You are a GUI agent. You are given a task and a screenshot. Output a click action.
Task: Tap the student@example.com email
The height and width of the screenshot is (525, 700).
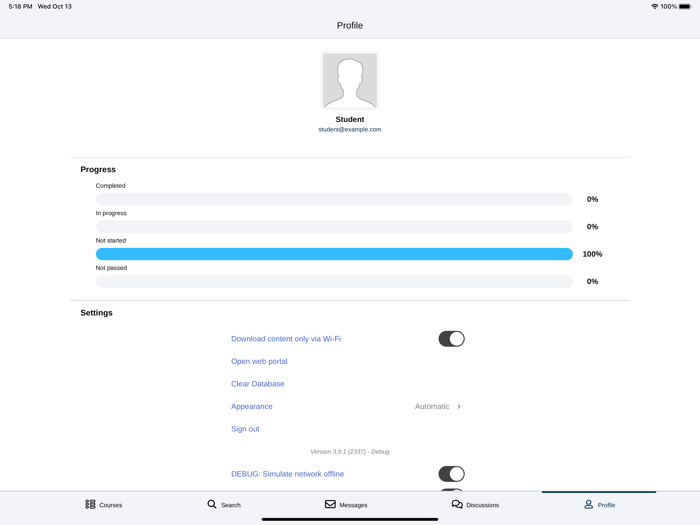coord(350,129)
